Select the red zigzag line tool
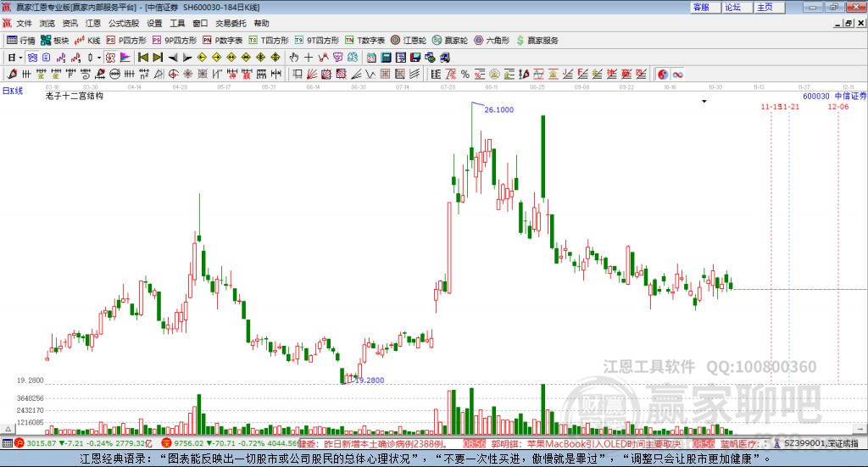868x467 pixels. tap(323, 58)
